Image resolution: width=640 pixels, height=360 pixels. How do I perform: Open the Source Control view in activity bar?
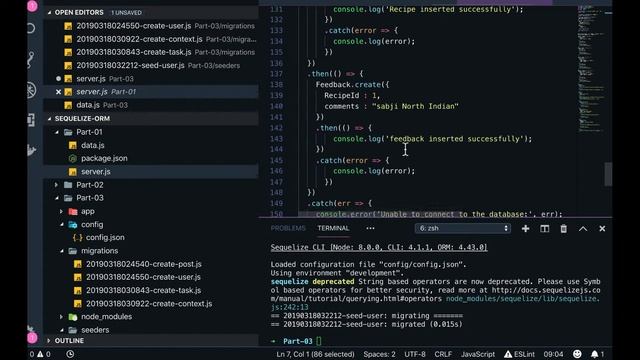click(x=31, y=59)
